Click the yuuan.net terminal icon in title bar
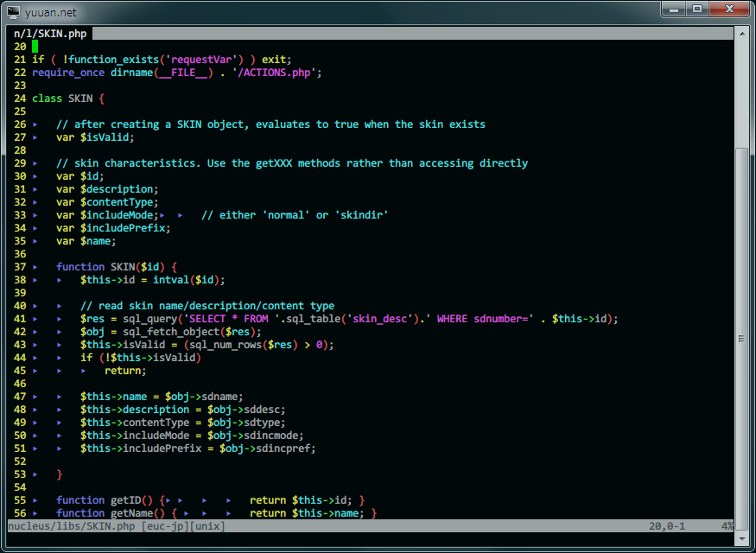 point(13,12)
